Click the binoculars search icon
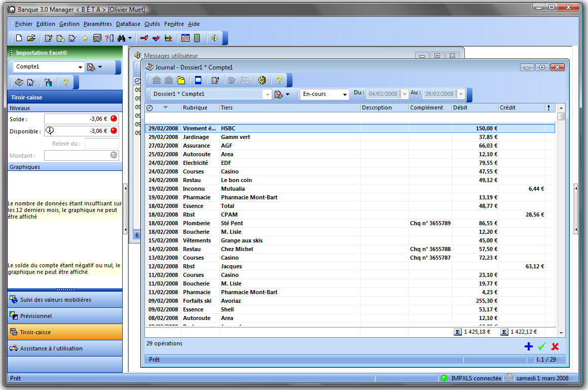The height and width of the screenshot is (390, 588). (121, 38)
